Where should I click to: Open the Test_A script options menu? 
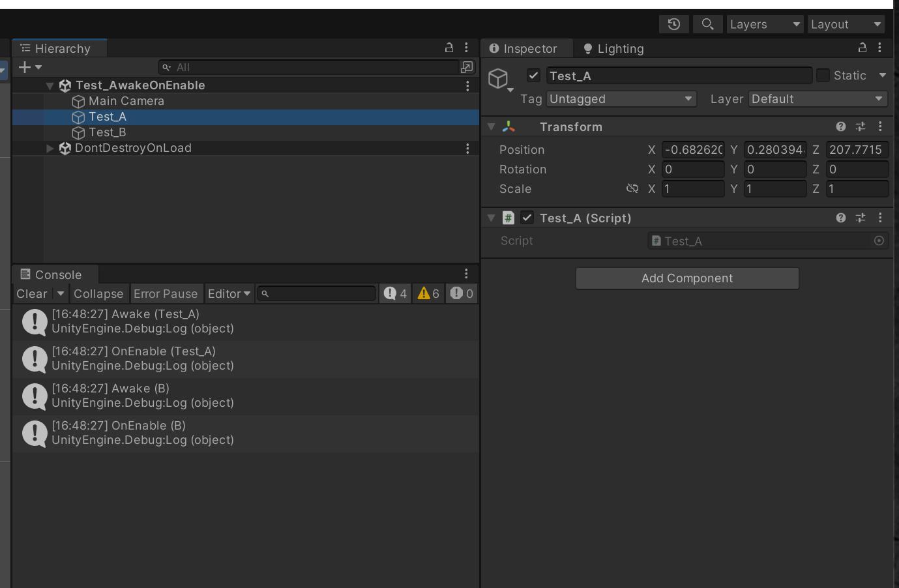pyautogui.click(x=880, y=218)
